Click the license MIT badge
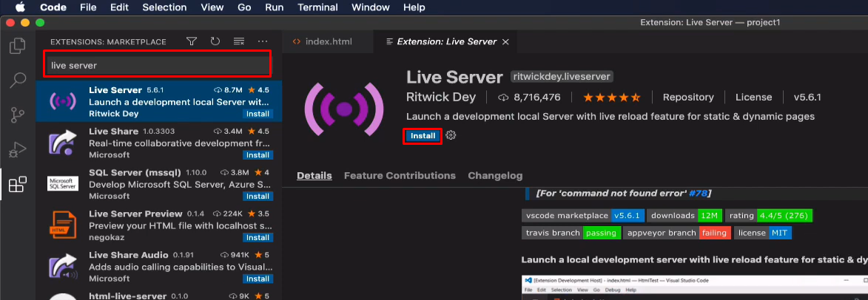The height and width of the screenshot is (300, 868). click(764, 233)
